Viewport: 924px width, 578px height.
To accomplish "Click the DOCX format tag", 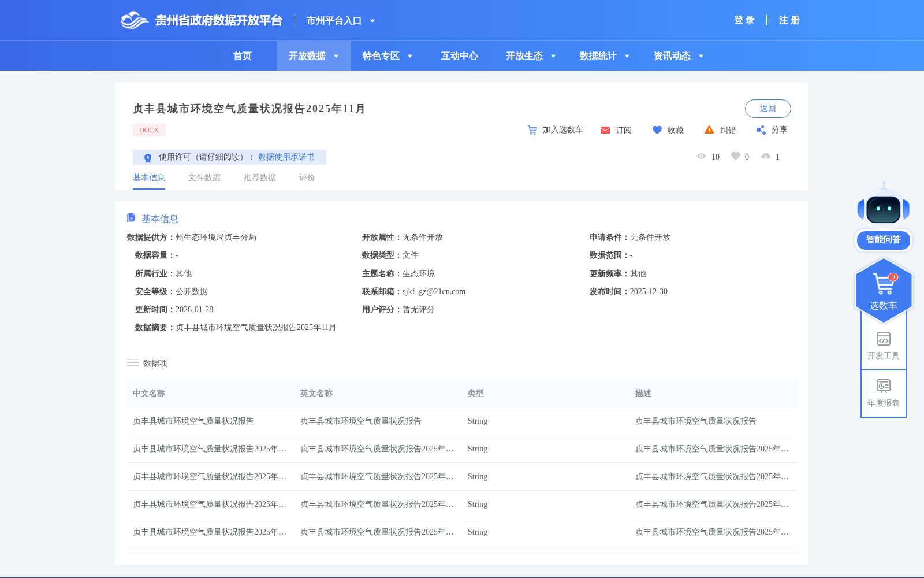I will pos(149,130).
